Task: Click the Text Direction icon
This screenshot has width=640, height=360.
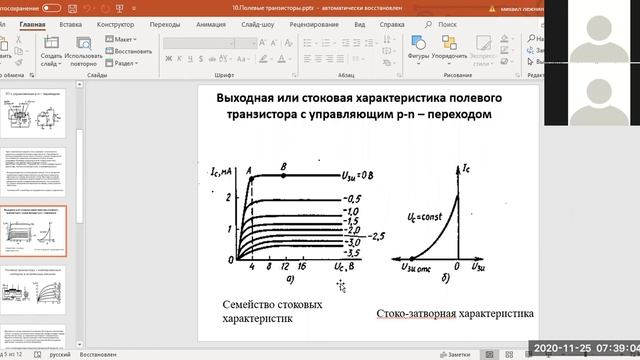Action: (x=387, y=39)
